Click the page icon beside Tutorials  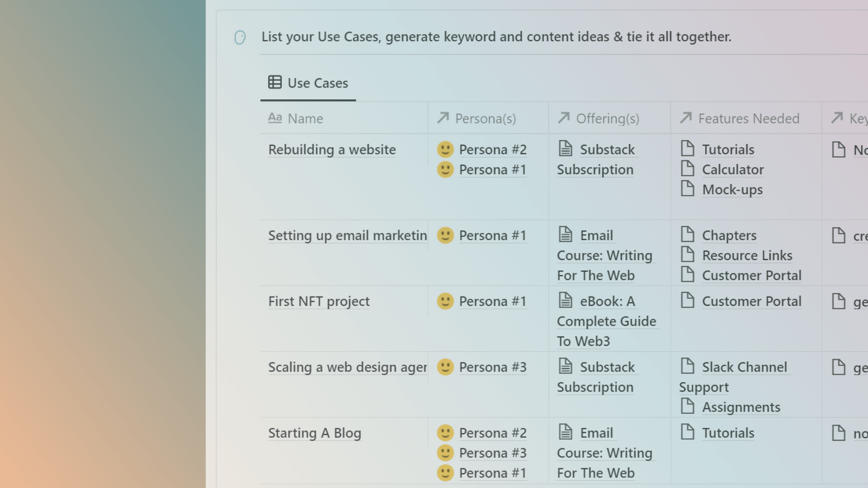[688, 147]
